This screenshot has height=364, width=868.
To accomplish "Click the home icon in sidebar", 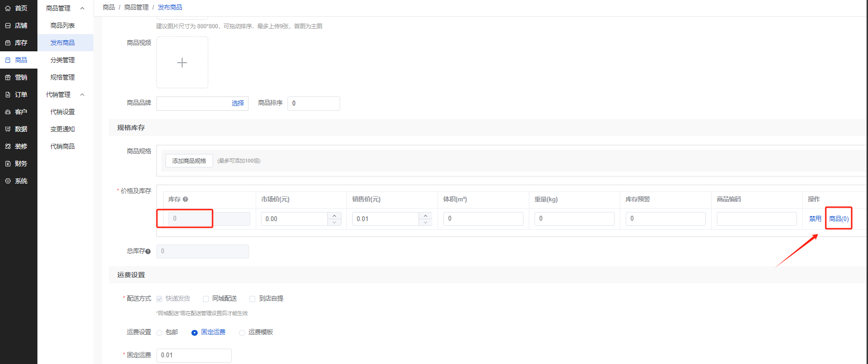I will (x=8, y=8).
